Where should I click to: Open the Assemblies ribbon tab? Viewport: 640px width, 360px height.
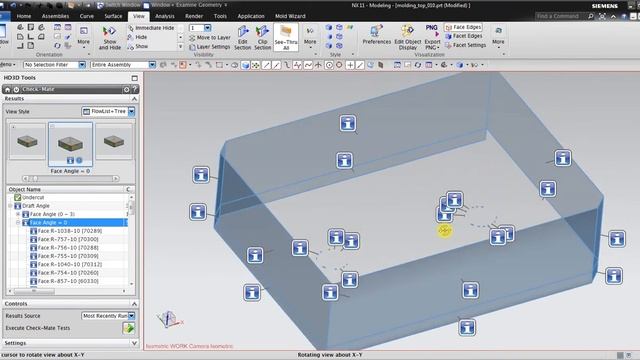56,16
